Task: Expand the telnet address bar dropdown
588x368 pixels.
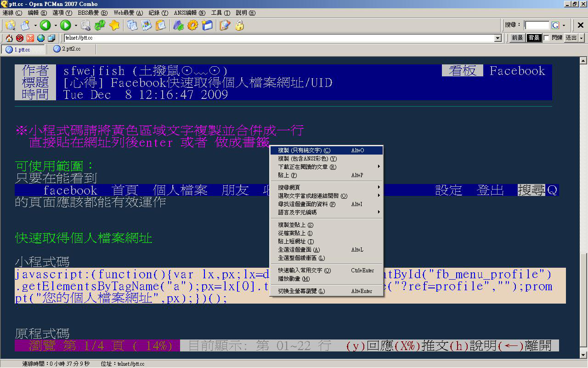Action: pyautogui.click(x=498, y=38)
